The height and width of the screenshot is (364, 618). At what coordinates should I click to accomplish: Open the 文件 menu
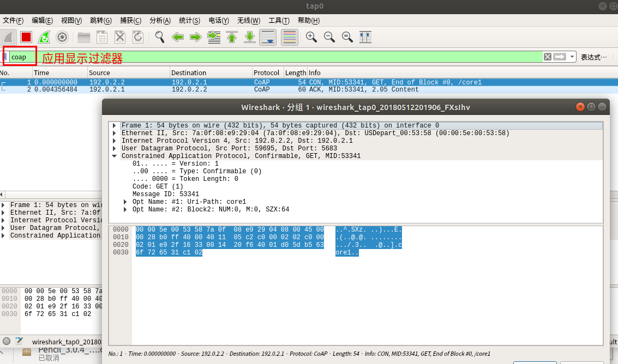(x=13, y=21)
